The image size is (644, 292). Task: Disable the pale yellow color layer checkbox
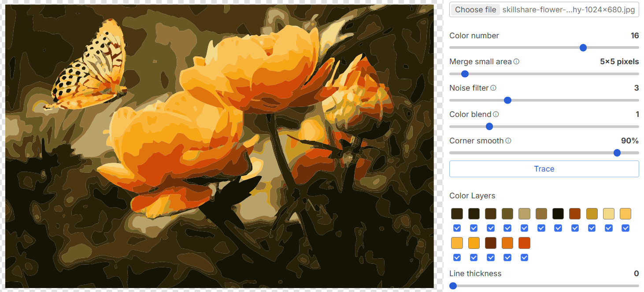click(x=609, y=228)
